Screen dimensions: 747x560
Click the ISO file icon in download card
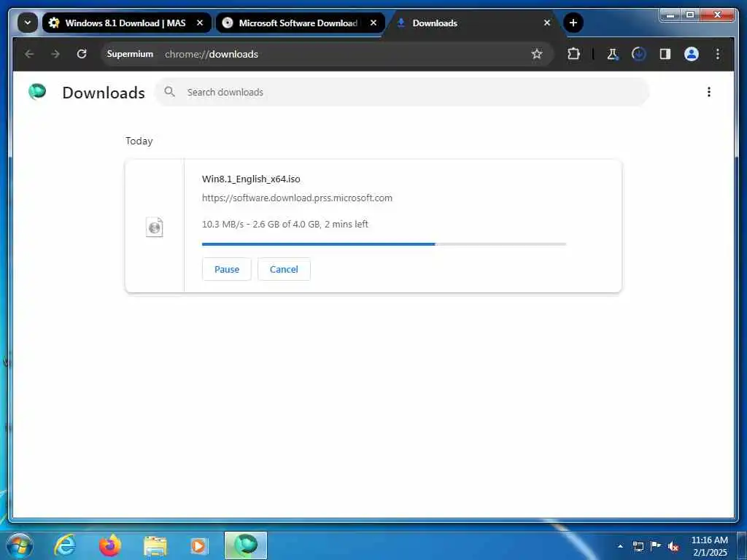click(155, 227)
